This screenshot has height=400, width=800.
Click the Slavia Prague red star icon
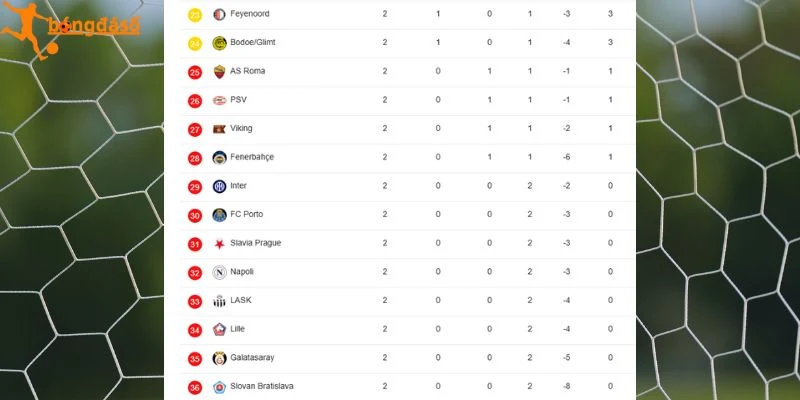[219, 244]
